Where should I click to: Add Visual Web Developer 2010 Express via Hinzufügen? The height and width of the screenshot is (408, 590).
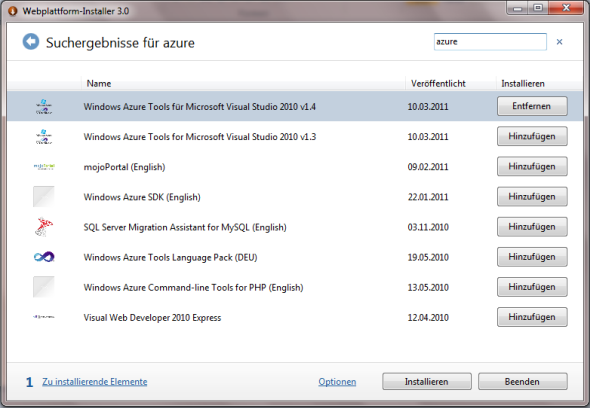point(532,317)
